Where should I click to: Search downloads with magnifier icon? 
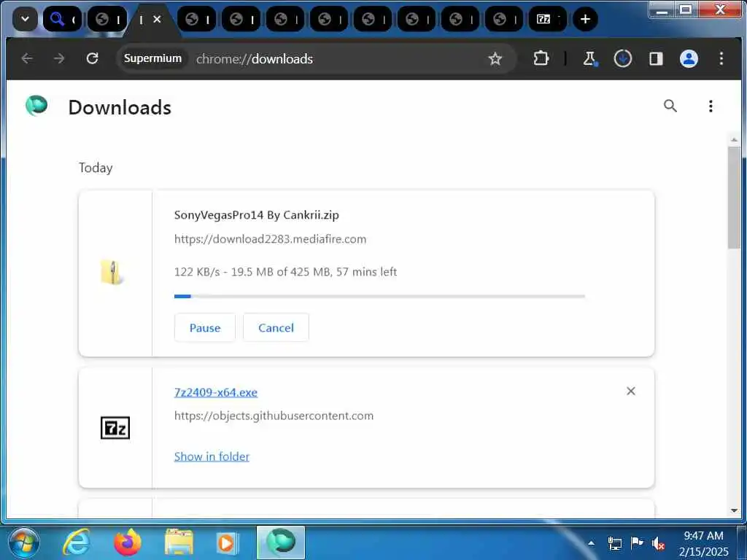coord(670,106)
